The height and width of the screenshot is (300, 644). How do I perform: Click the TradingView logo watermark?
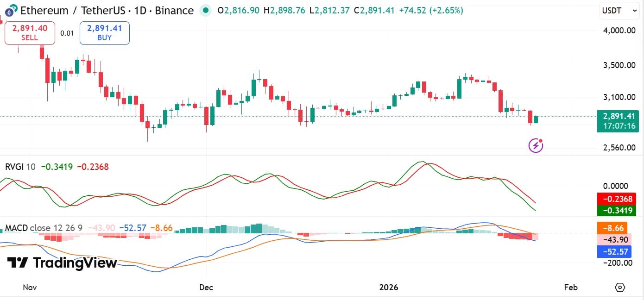tap(60, 263)
